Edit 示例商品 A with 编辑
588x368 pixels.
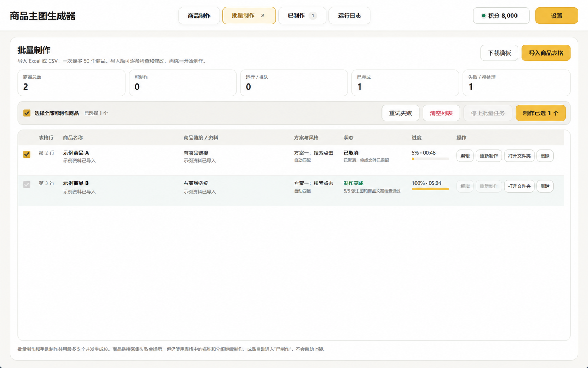[x=465, y=156]
